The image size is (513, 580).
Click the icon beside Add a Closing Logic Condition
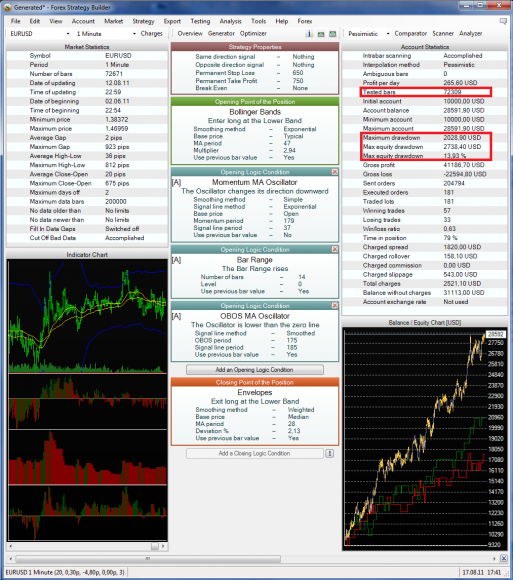click(330, 453)
